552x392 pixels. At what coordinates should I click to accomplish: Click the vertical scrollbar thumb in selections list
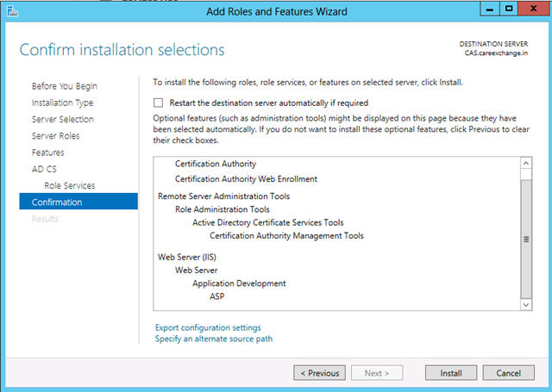[526, 239]
